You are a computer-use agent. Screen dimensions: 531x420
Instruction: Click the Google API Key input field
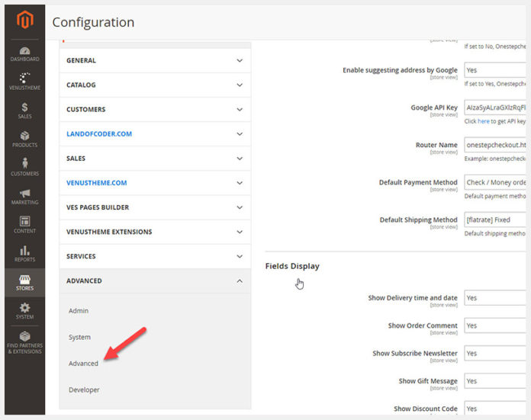495,108
